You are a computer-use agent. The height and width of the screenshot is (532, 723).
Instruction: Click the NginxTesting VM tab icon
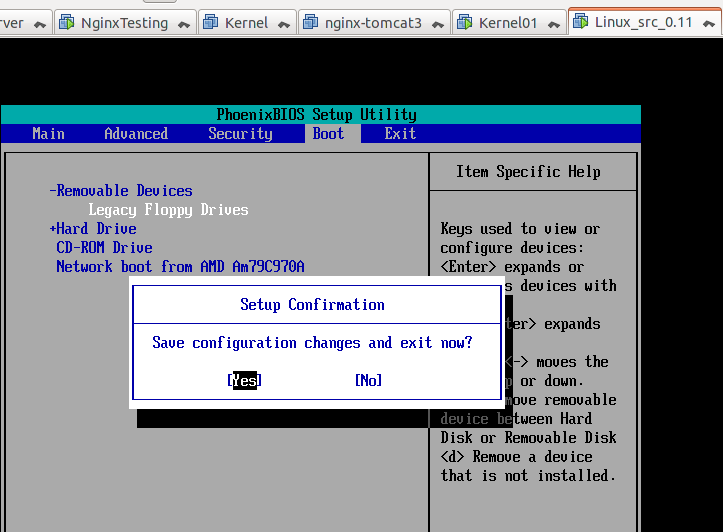click(x=67, y=22)
